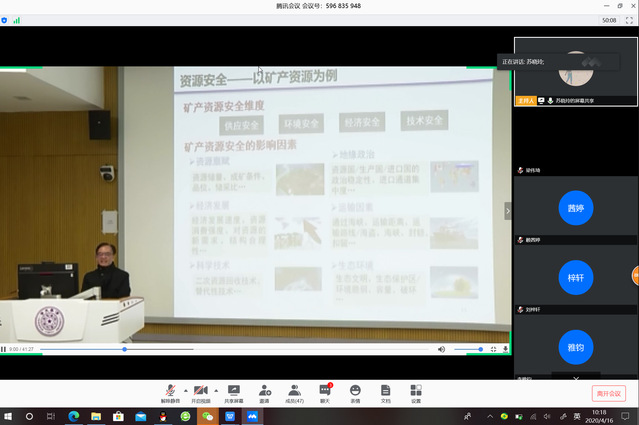Collapse the participant video sidebar arrow

pos(507,210)
